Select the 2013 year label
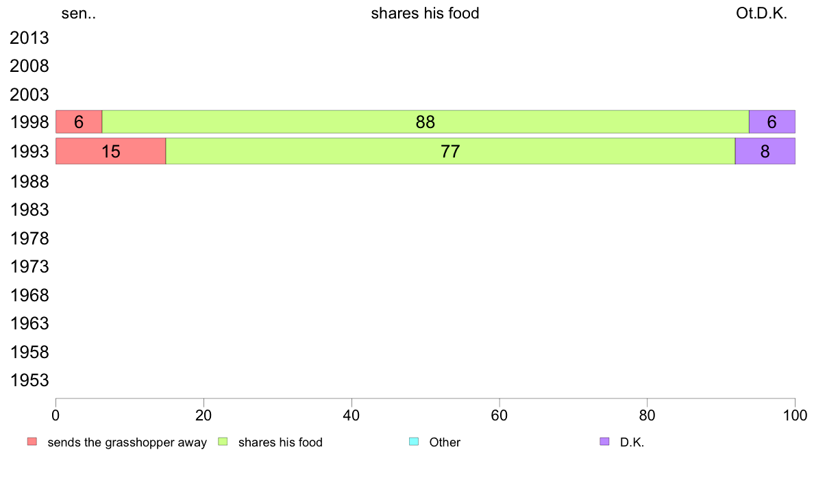 point(29,38)
